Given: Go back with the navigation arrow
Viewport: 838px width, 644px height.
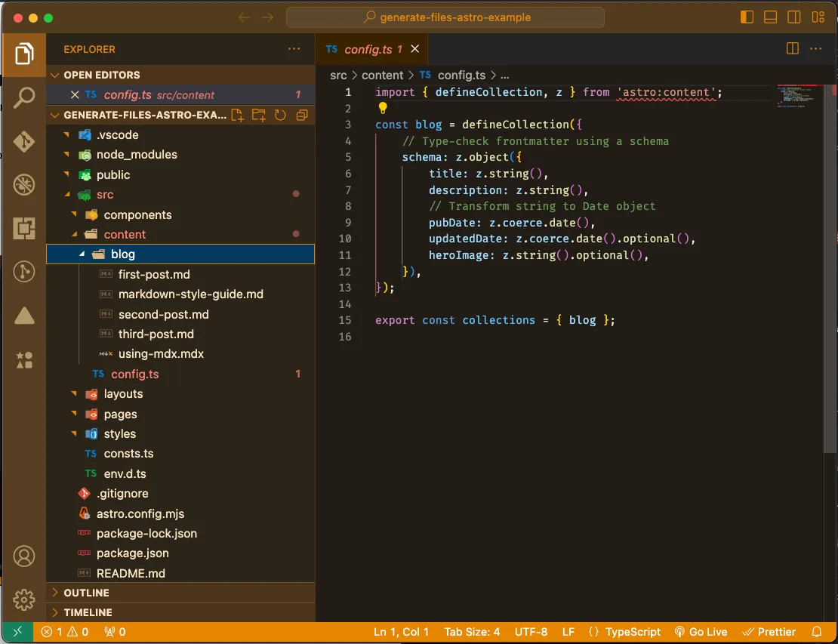Looking at the screenshot, I should click(244, 17).
